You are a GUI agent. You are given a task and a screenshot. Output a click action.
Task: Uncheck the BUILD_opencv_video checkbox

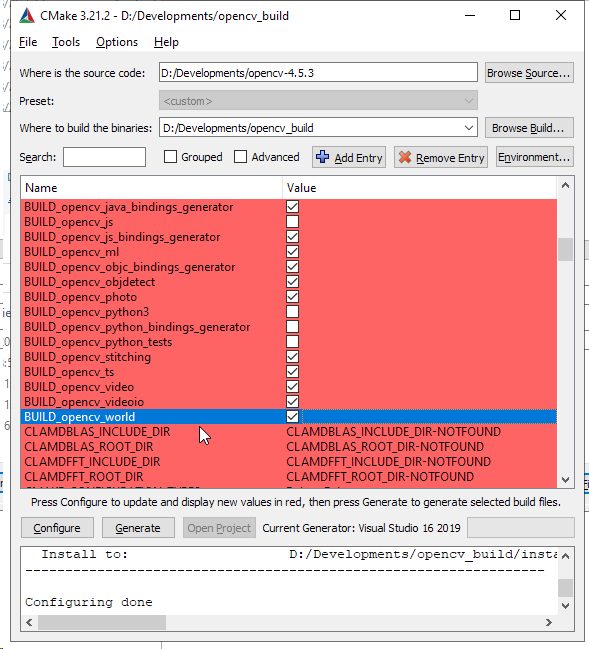point(292,387)
